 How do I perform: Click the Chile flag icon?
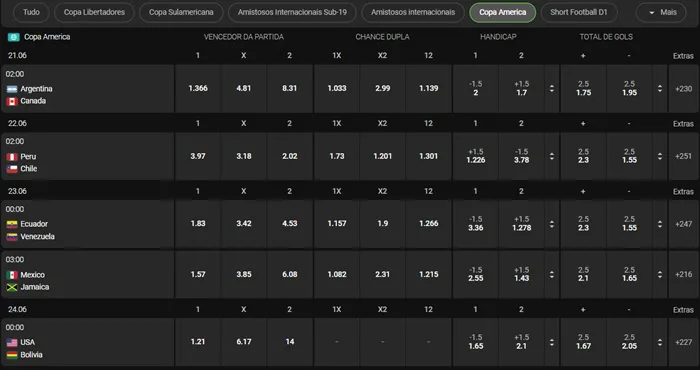click(x=12, y=169)
